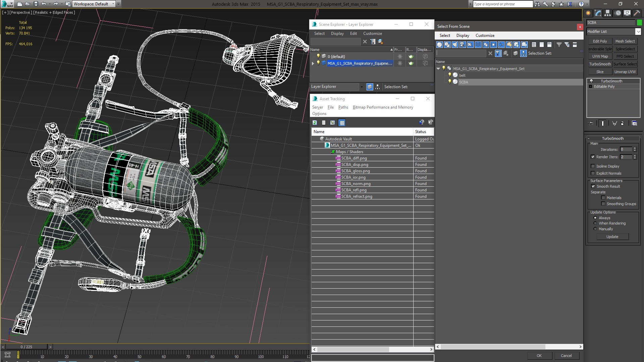Toggle Display Cameras filter in Select From Scene
The image size is (644, 362).
[x=462, y=45]
